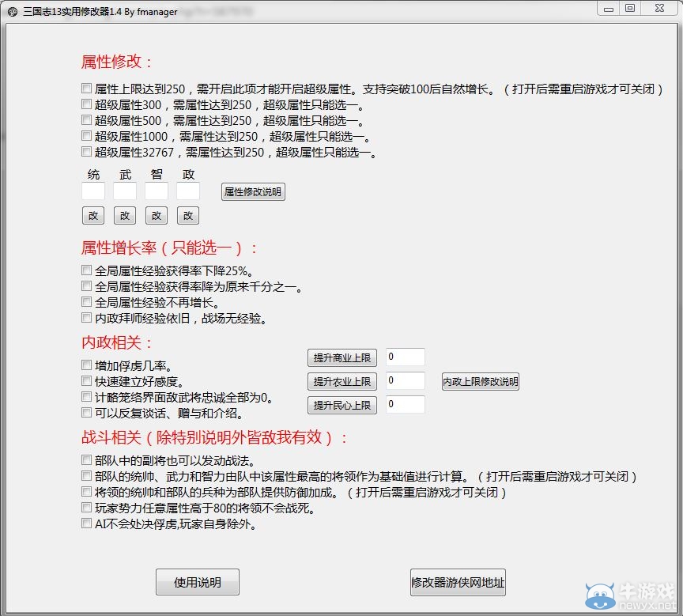Check the 超级属性500 box
Viewport: 683px width, 616px height.
pyautogui.click(x=86, y=120)
